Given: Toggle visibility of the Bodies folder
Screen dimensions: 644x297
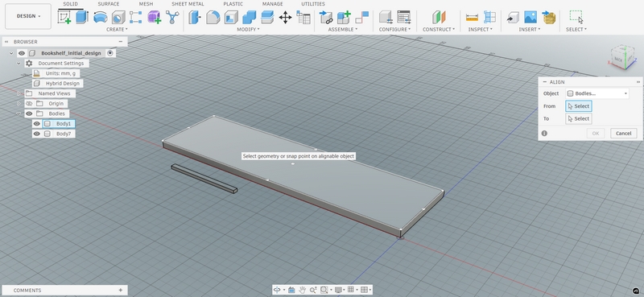Looking at the screenshot, I should pos(29,113).
